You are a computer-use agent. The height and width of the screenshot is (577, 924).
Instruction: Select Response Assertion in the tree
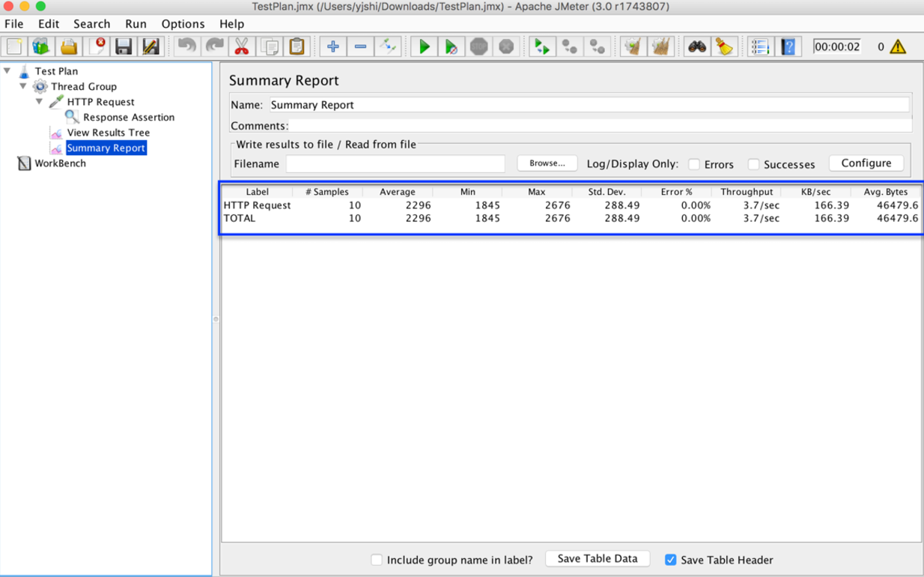point(129,118)
